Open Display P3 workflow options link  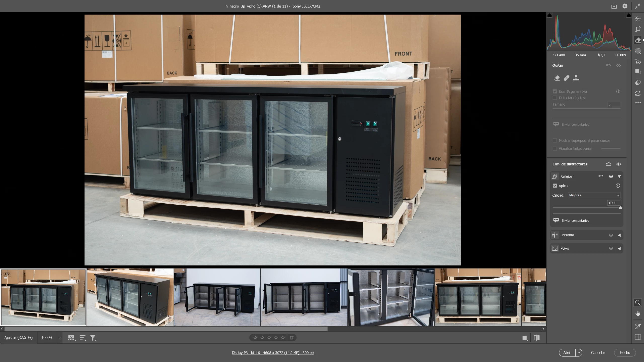[273, 353]
